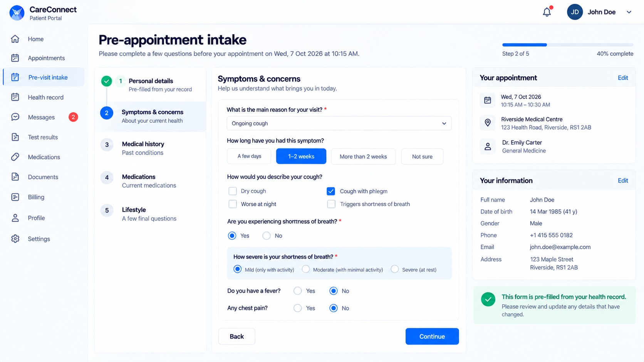Click Edit link in Your appointment
This screenshot has height=362, width=644.
tap(623, 78)
